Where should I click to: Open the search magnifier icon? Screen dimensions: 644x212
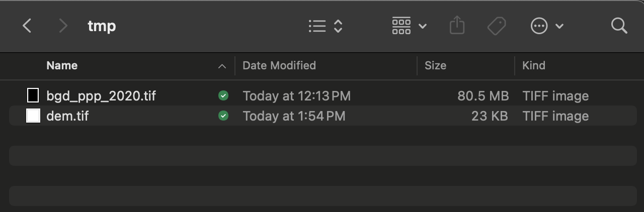619,26
